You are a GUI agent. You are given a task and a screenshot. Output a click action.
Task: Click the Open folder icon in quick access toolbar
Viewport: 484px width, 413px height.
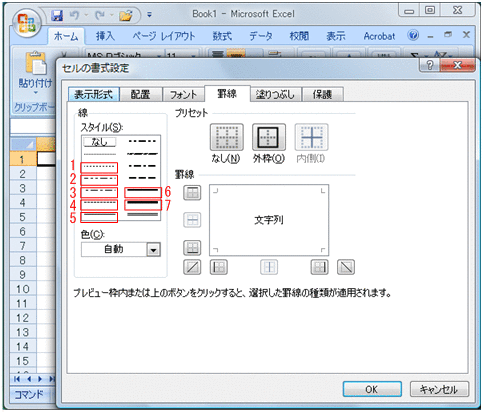126,15
